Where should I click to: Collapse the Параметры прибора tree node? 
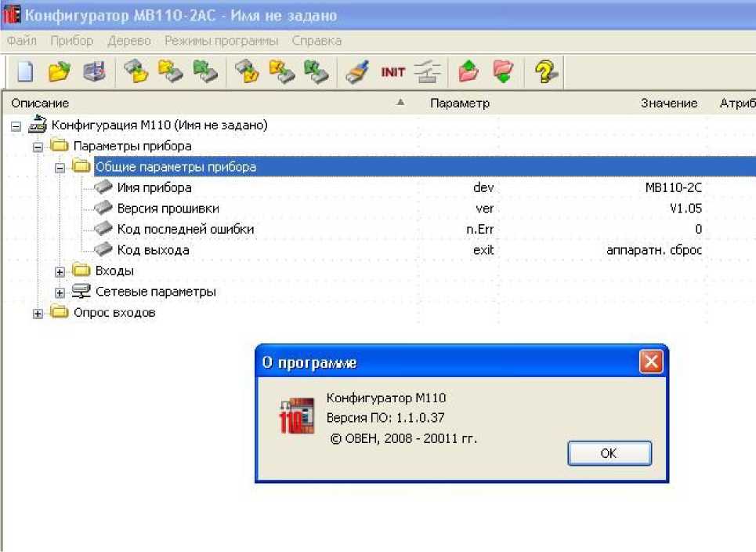click(x=38, y=146)
